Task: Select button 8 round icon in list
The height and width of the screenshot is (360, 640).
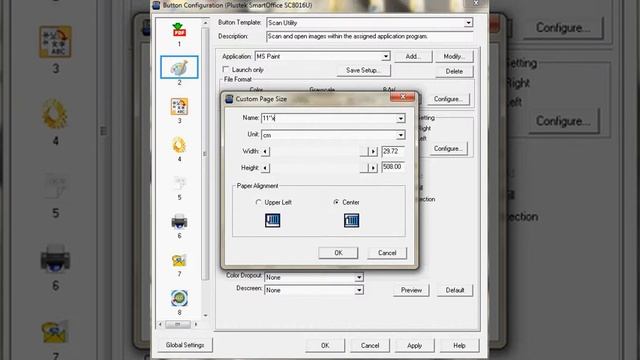Action: click(x=179, y=298)
